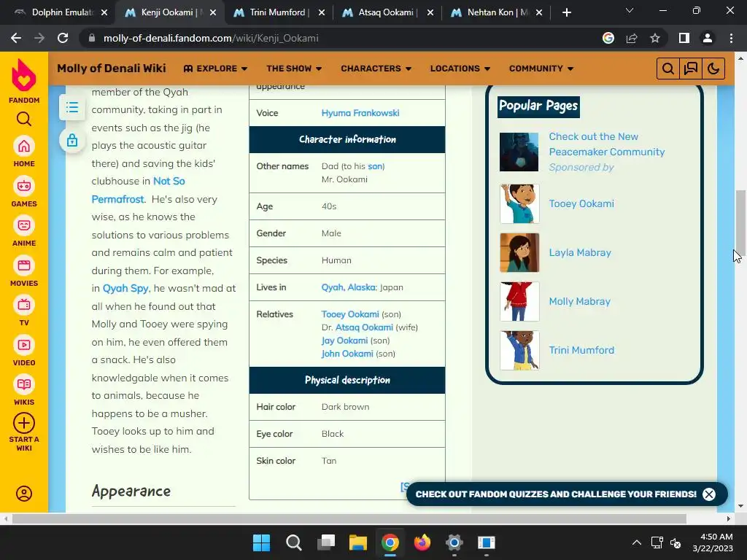
Task: Click the Tooey Ookami thumbnail image
Action: click(519, 204)
